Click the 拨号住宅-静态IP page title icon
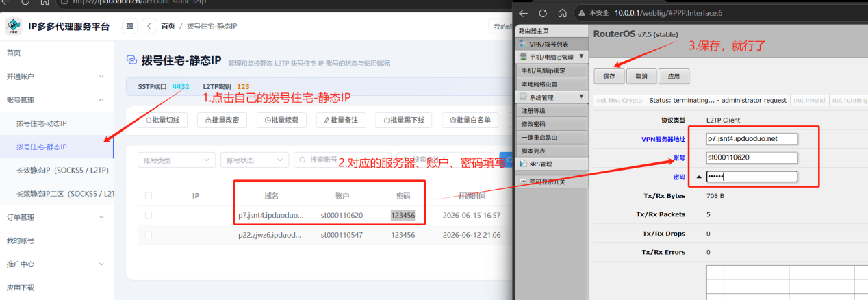 click(131, 61)
